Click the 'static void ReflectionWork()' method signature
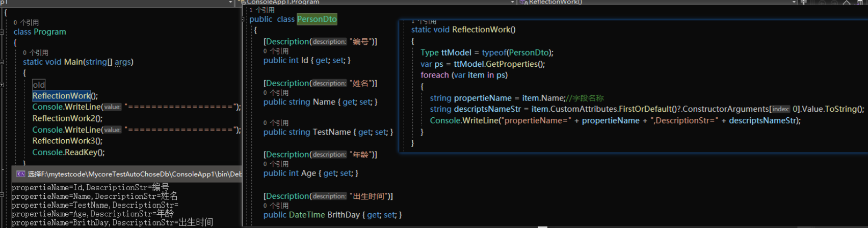The height and width of the screenshot is (228, 868). (x=463, y=30)
